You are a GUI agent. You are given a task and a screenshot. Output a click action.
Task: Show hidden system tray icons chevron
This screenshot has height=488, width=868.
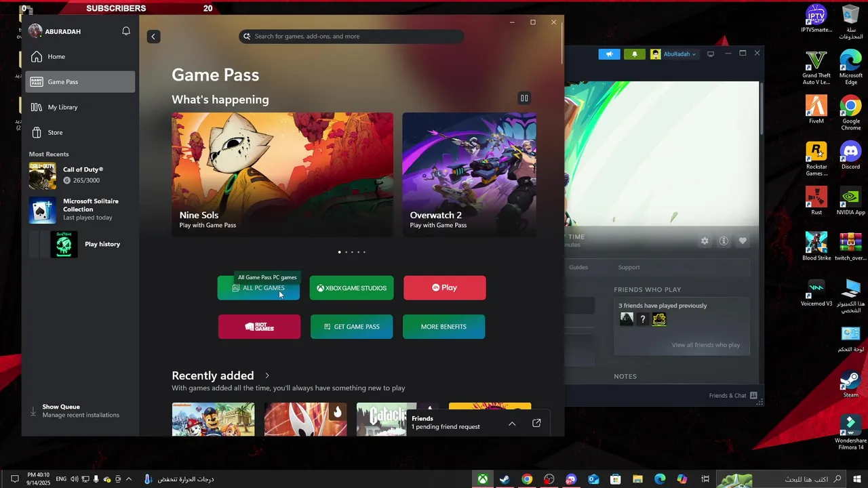tap(129, 479)
